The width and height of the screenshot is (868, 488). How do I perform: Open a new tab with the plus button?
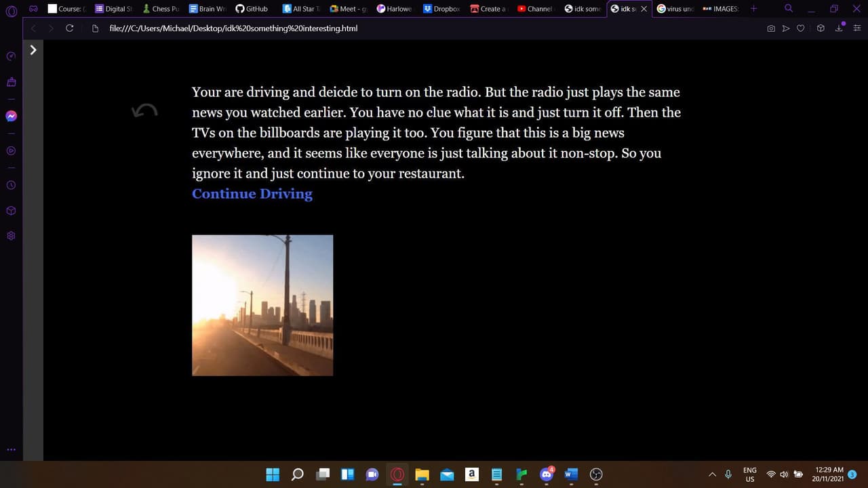753,9
